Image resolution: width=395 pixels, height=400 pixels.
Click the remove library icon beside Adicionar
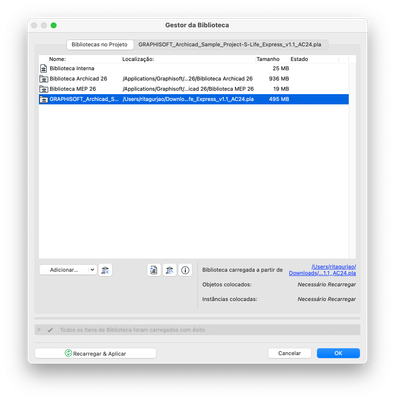tap(105, 270)
